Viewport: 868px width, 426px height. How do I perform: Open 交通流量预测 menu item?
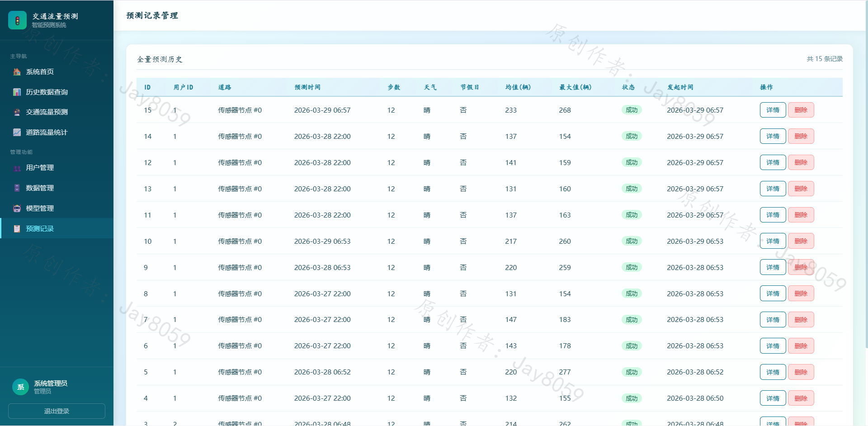tap(57, 112)
